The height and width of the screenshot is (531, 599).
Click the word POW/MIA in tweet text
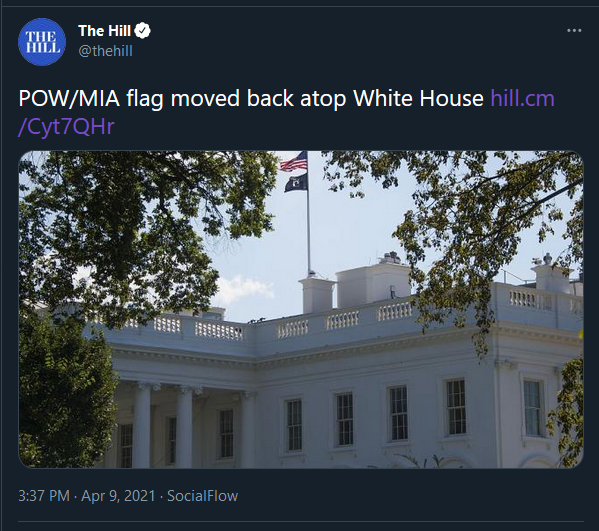[69, 99]
